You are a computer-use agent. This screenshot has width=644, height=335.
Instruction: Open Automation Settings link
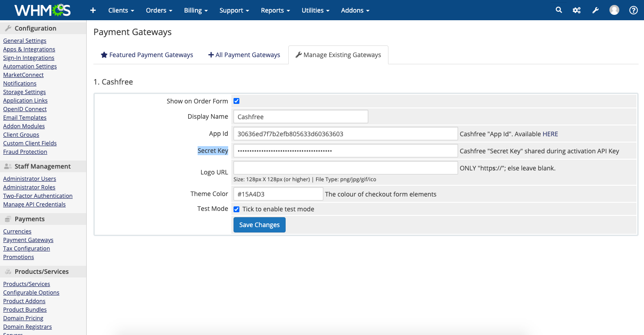(x=30, y=67)
